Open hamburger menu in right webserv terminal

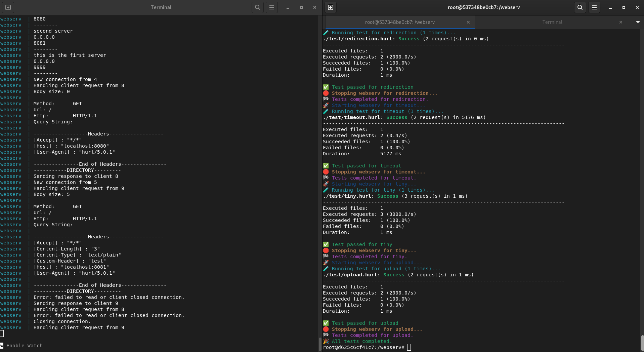coord(594,7)
